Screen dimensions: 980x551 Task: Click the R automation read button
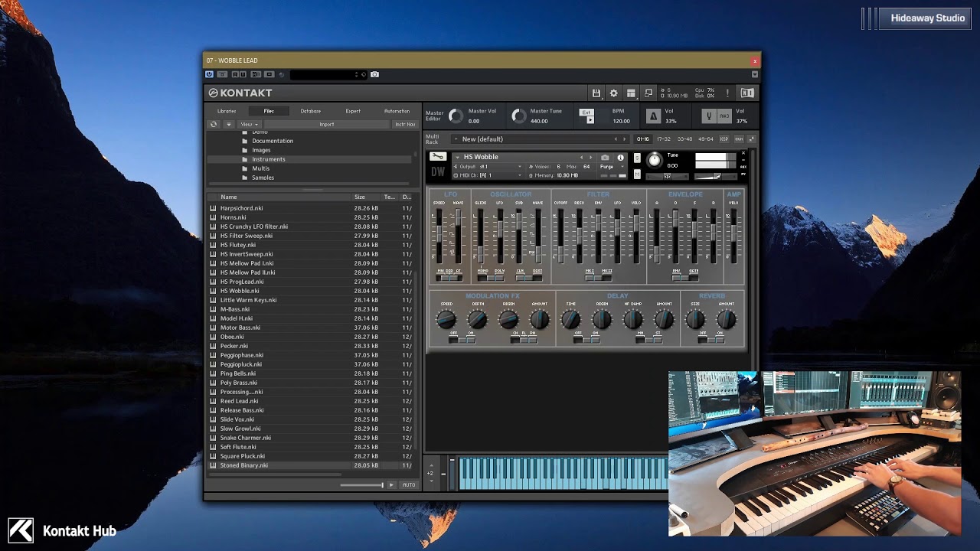point(234,74)
